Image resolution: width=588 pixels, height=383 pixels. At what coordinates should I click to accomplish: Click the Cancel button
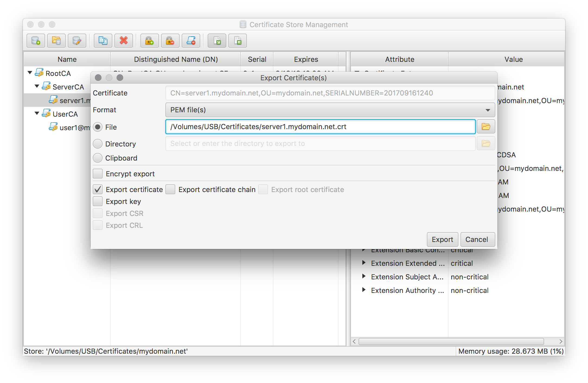476,240
